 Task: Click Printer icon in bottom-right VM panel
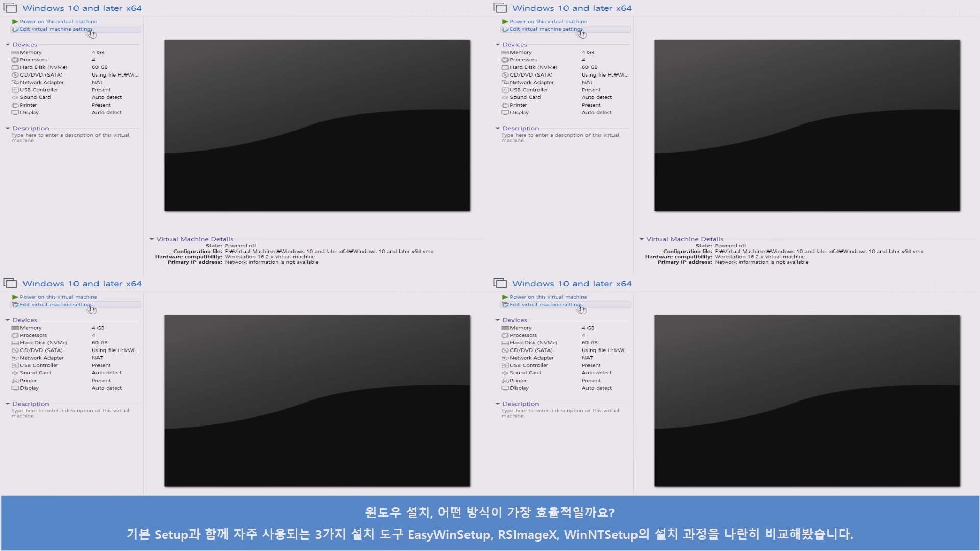505,381
